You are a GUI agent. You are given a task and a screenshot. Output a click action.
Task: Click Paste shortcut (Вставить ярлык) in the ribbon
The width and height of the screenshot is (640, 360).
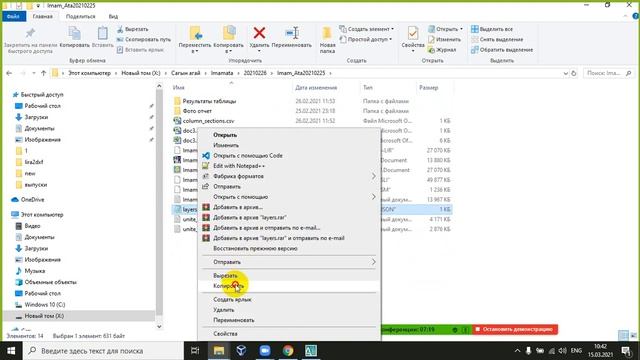[x=140, y=50]
